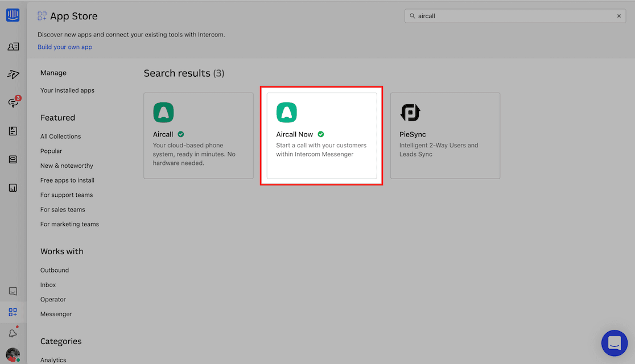Viewport: 635px width, 364px height.
Task: Open the Aircall cloud-based phone app card
Action: (x=198, y=136)
